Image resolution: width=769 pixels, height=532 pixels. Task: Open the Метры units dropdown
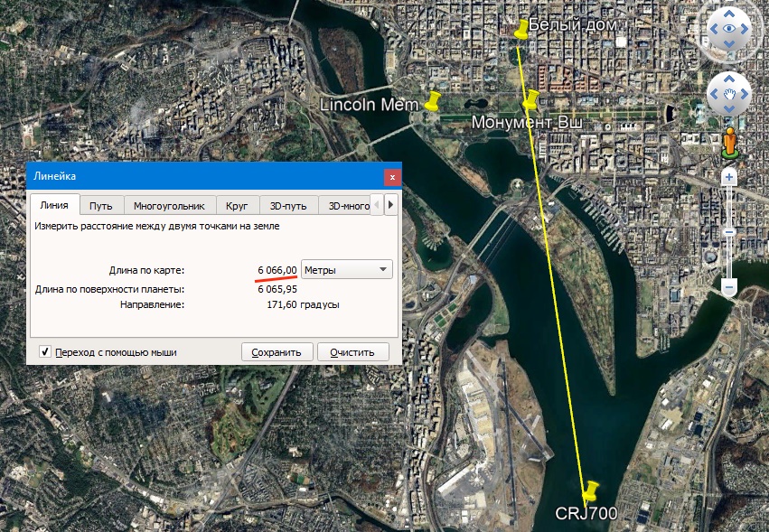(346, 270)
